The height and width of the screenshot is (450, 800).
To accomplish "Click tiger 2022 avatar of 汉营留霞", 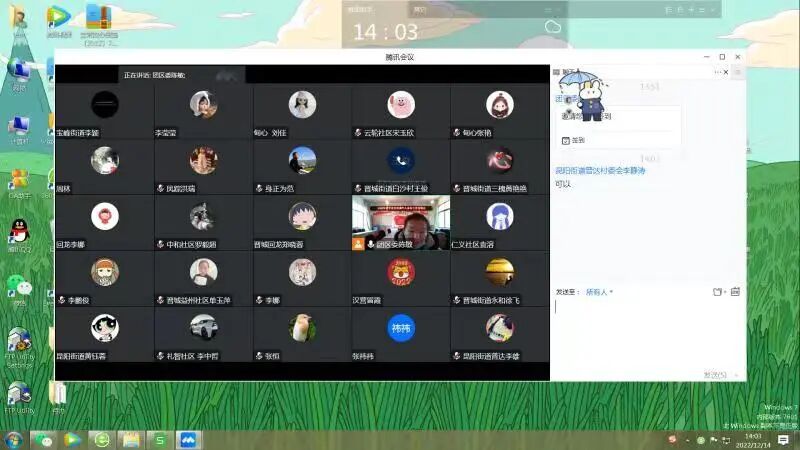I will 401,271.
